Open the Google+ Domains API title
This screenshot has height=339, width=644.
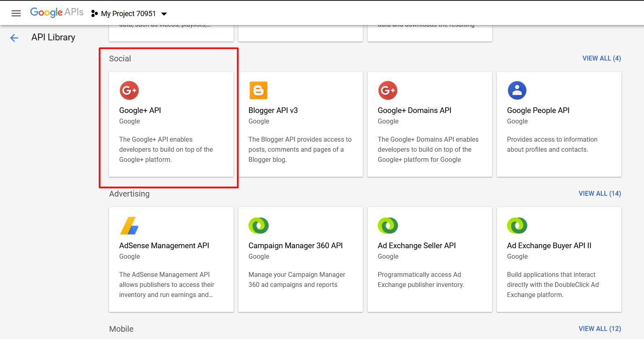[x=415, y=110]
